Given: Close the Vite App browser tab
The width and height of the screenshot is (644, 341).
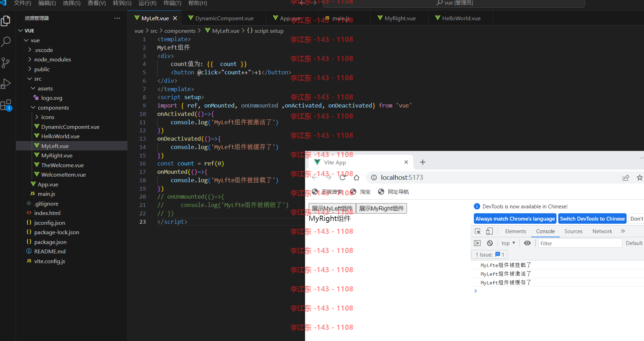Looking at the screenshot, I should coord(406,162).
